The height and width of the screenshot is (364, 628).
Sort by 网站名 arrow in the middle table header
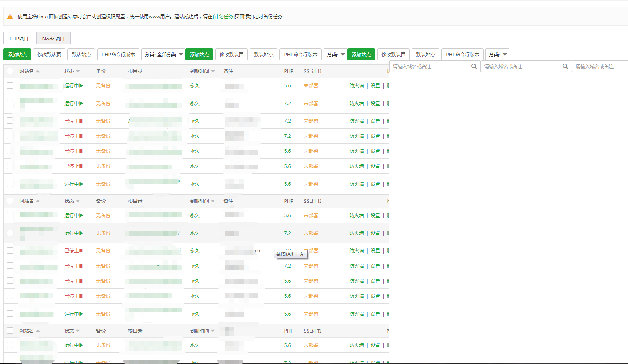(38, 201)
